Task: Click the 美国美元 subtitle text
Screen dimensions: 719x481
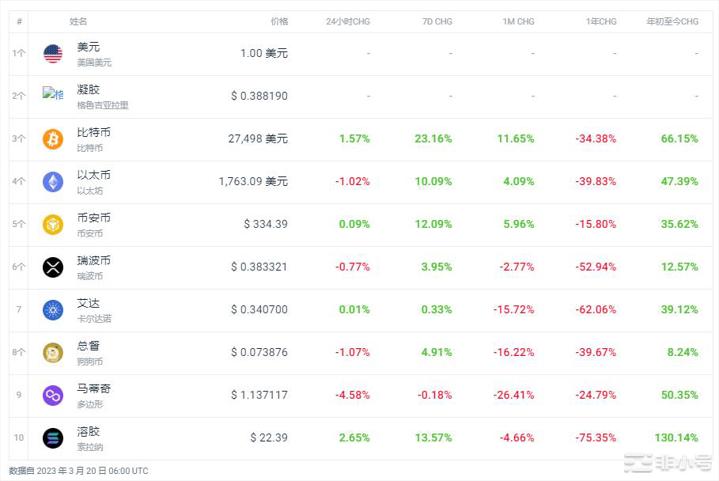Action: 94,62
